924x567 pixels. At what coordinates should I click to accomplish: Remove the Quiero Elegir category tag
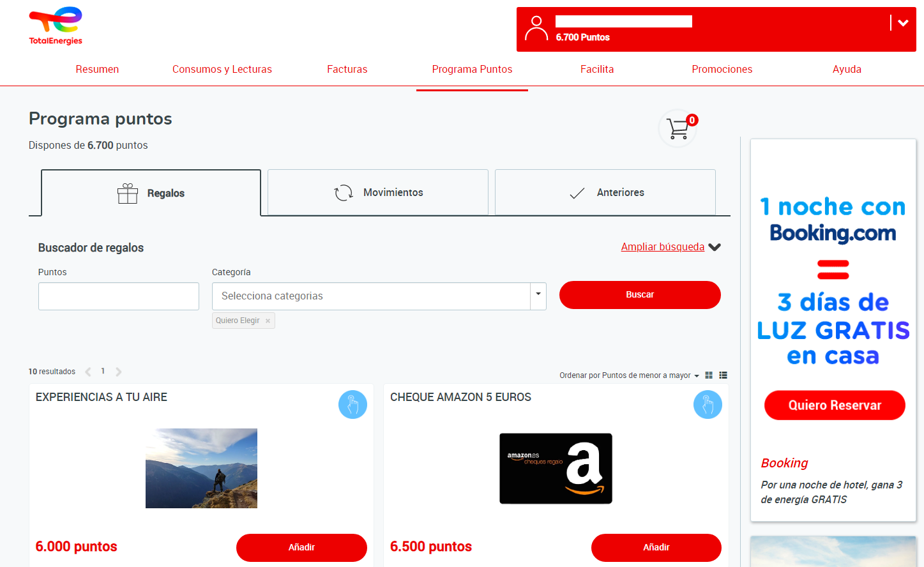(x=268, y=321)
